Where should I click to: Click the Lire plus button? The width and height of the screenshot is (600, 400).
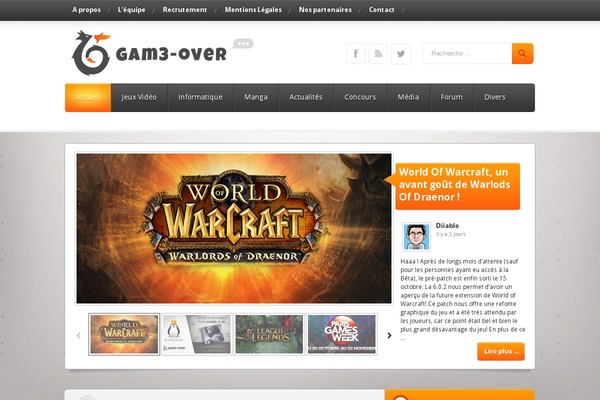[501, 351]
